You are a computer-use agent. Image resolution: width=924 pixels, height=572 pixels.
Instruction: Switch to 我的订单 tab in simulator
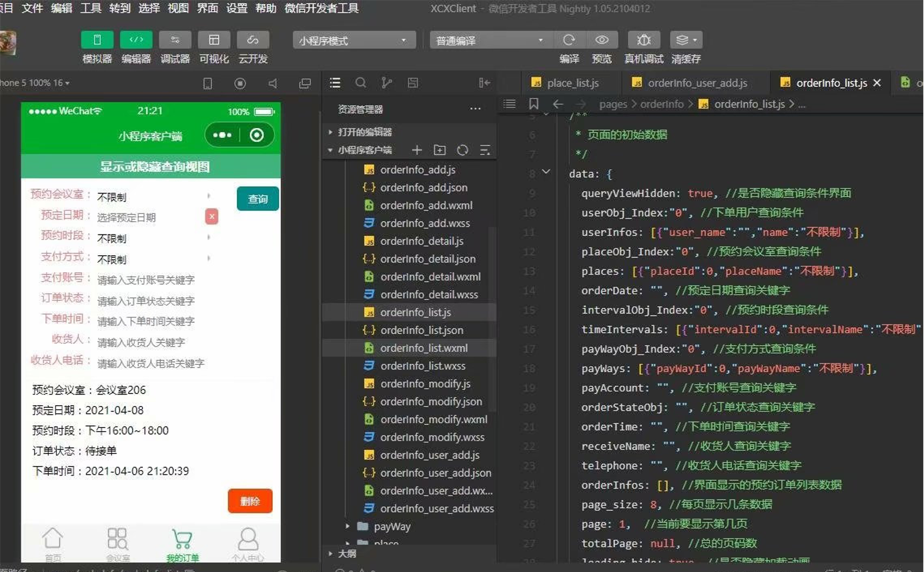(x=182, y=545)
